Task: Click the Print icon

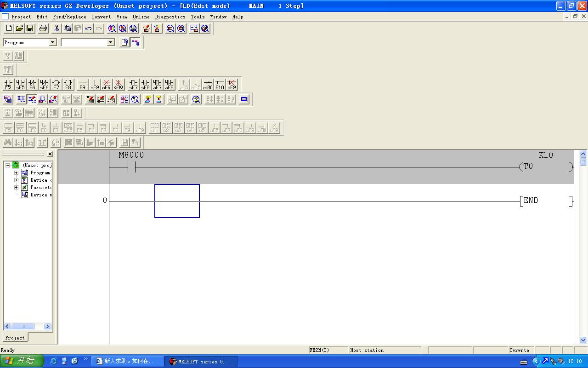Action: pos(43,29)
